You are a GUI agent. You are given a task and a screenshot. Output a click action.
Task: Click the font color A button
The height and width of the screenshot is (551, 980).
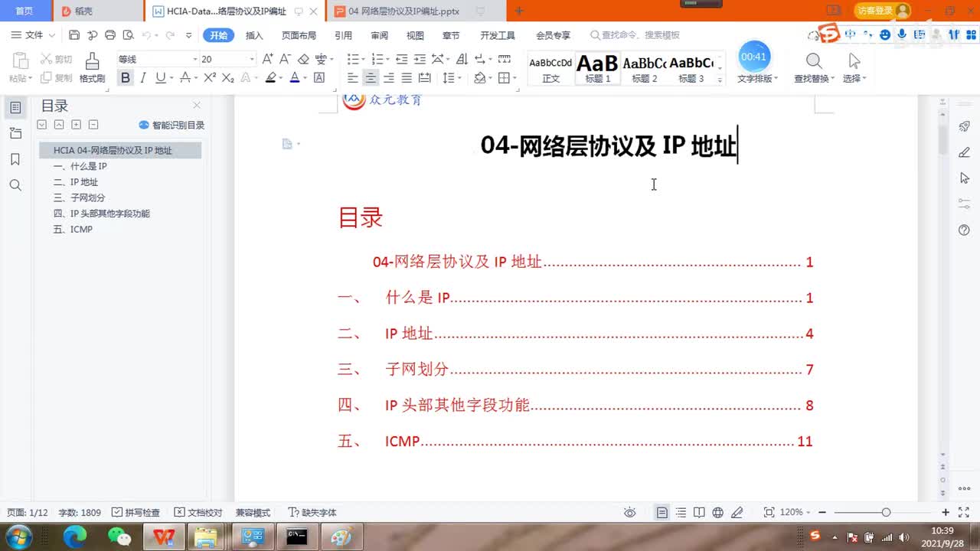(294, 78)
